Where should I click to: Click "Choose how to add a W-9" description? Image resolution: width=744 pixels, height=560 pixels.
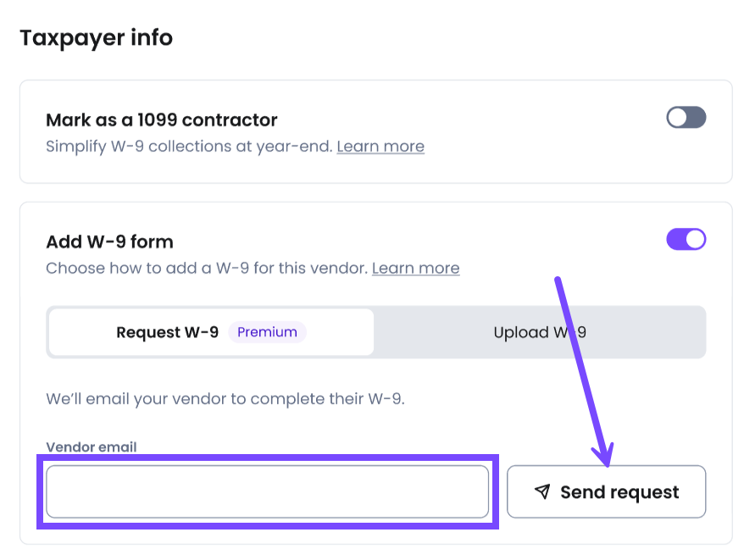click(x=207, y=269)
